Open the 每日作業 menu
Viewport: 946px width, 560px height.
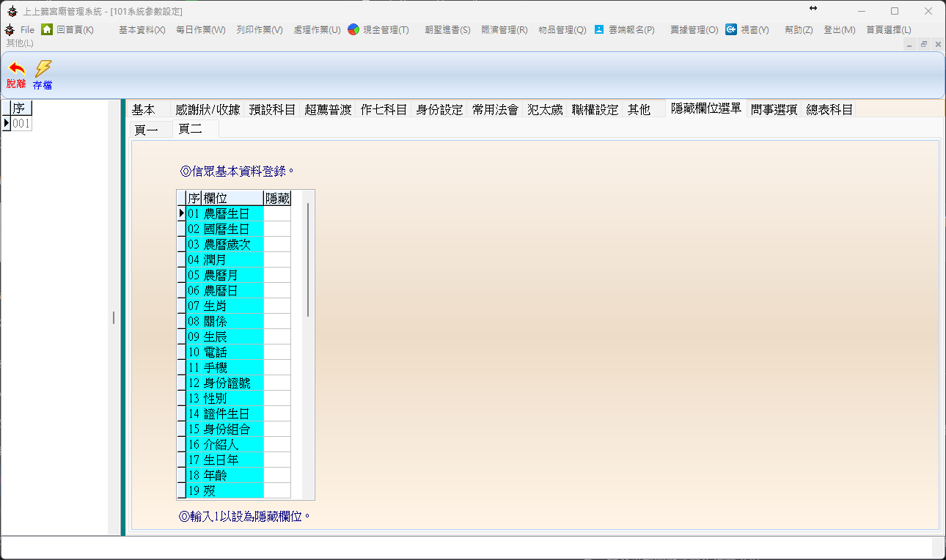[200, 30]
